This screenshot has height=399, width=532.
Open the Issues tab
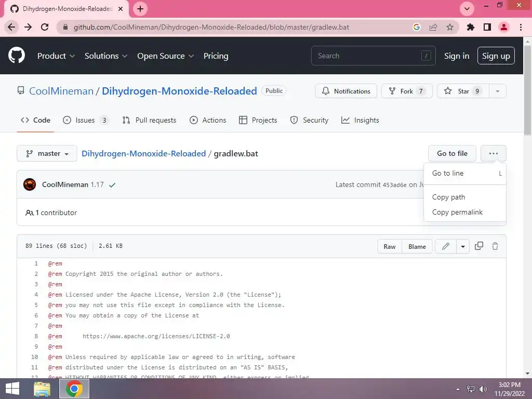click(86, 120)
